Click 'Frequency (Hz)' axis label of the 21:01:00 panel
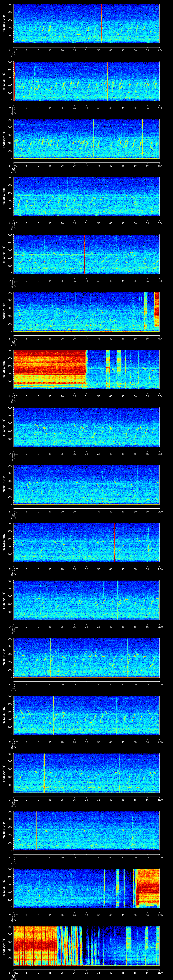 (x=4, y=24)
